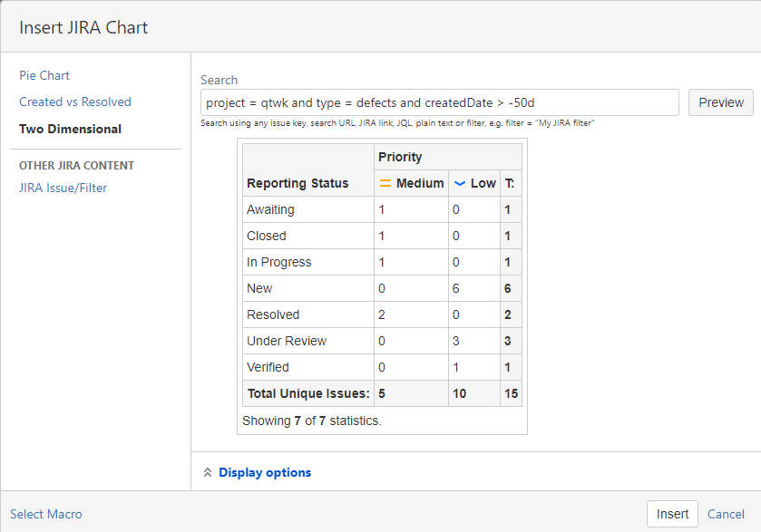The height and width of the screenshot is (532, 761).
Task: Click the Under Review row label
Action: (287, 341)
